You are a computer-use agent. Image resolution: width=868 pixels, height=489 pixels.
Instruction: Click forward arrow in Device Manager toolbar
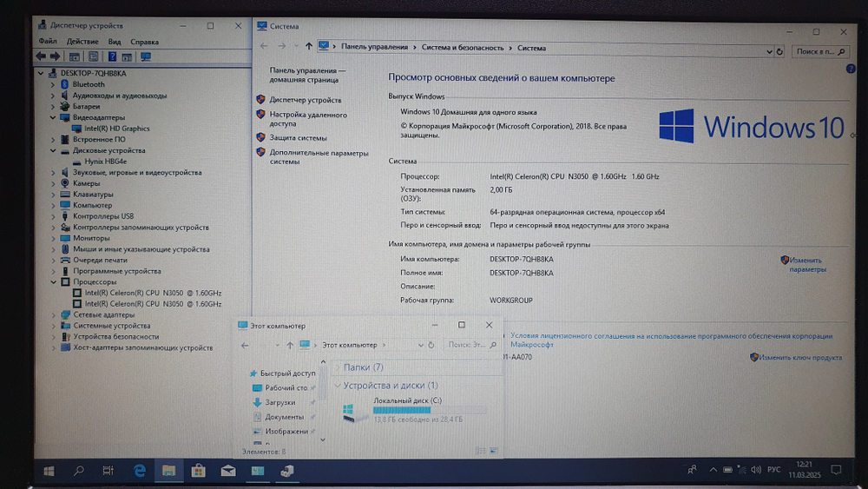(x=55, y=56)
